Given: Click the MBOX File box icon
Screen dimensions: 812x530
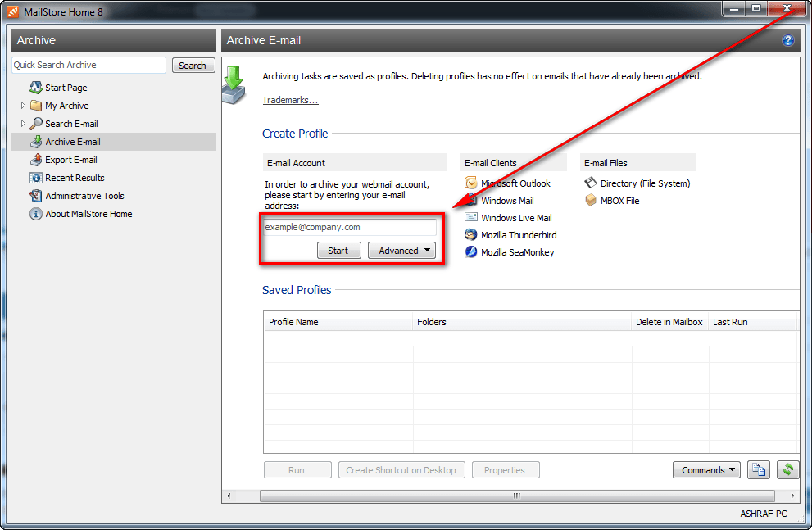Looking at the screenshot, I should pos(590,201).
